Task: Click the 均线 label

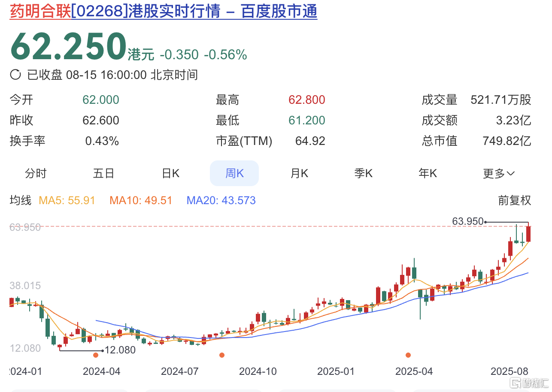Action: pos(21,200)
